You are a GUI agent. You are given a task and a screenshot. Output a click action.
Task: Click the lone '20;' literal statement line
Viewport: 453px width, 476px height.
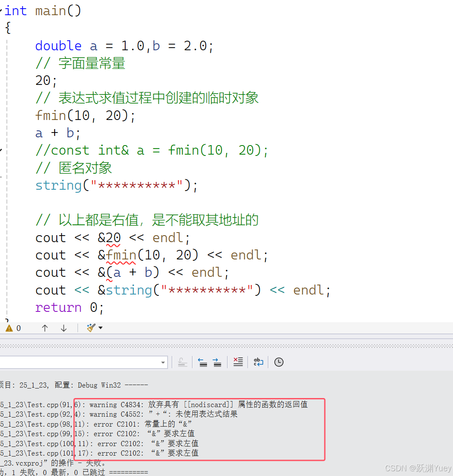pyautogui.click(x=46, y=81)
